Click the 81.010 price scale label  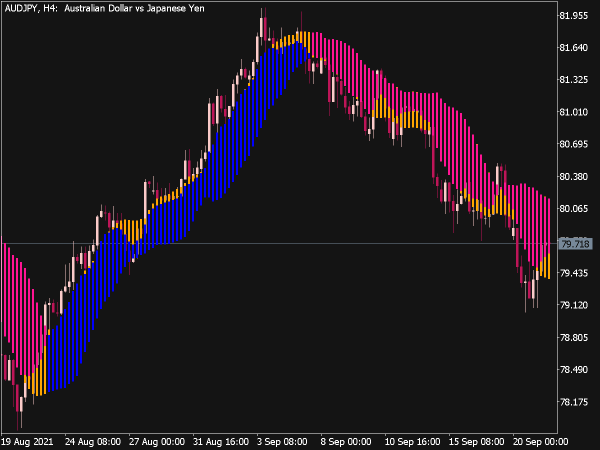[574, 112]
